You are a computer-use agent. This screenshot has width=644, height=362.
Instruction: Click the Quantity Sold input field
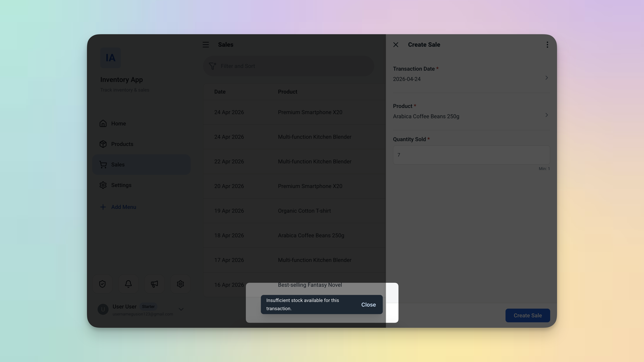point(471,155)
